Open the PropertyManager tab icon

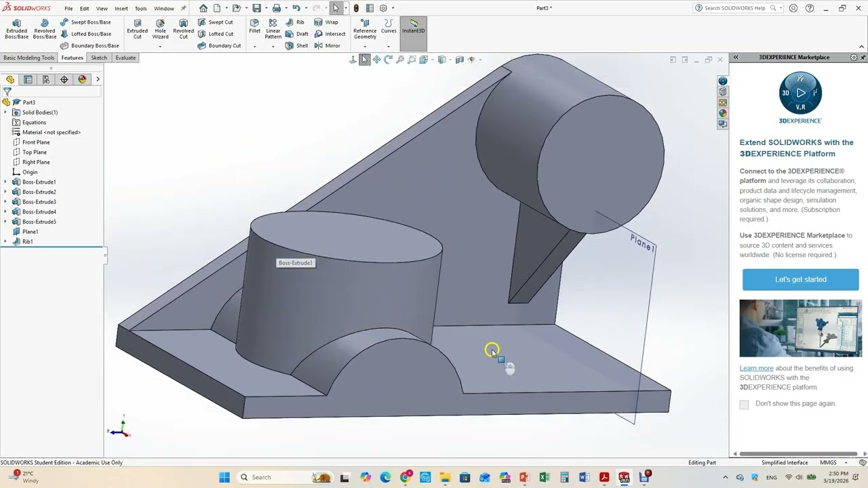point(28,79)
